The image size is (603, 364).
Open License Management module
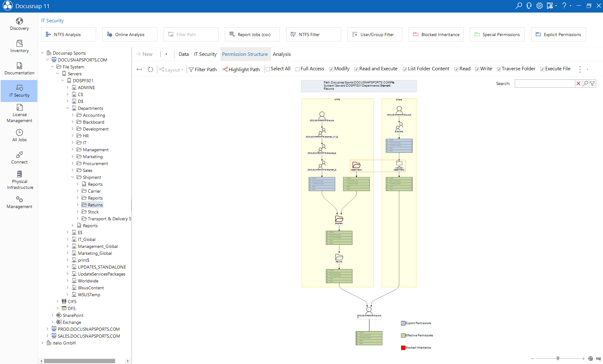point(19,113)
